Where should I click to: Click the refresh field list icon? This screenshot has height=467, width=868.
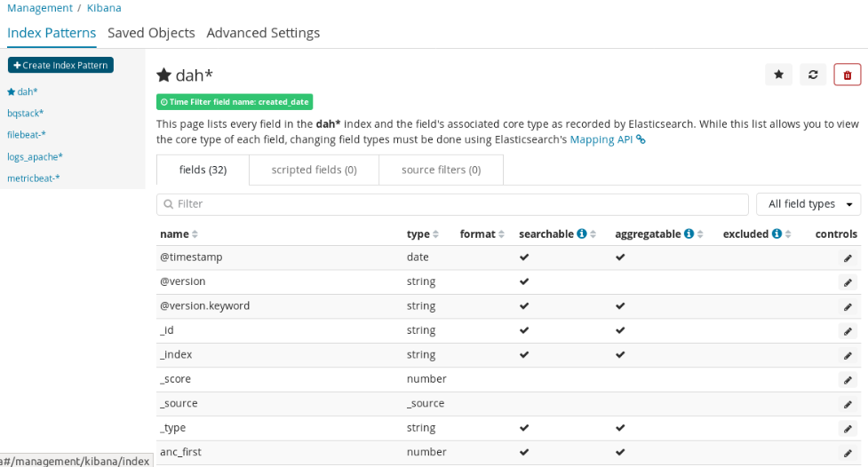pyautogui.click(x=813, y=75)
